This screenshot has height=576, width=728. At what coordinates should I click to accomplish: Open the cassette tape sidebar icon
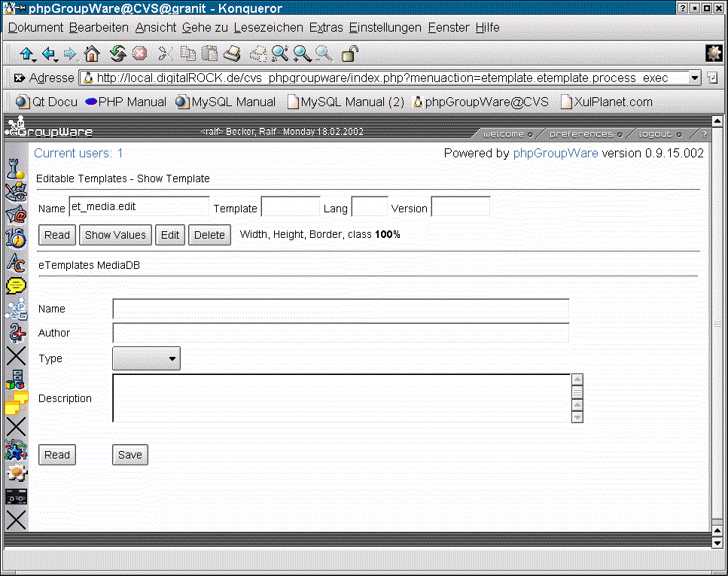[16, 497]
